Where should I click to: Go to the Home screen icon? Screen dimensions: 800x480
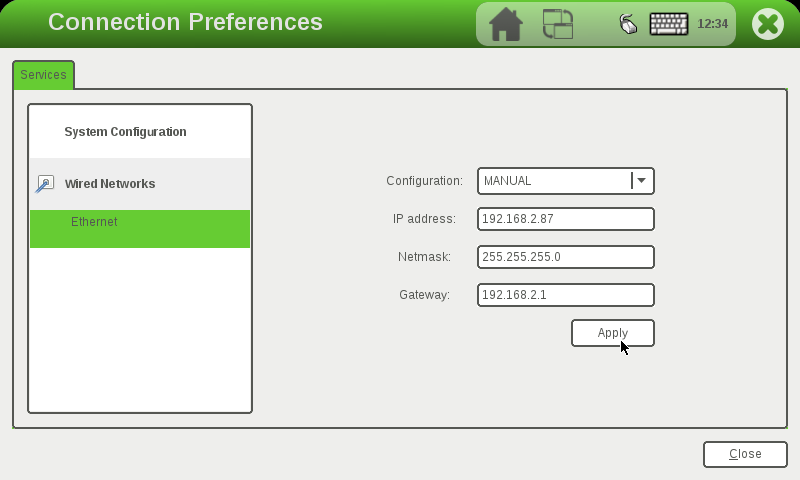(506, 24)
